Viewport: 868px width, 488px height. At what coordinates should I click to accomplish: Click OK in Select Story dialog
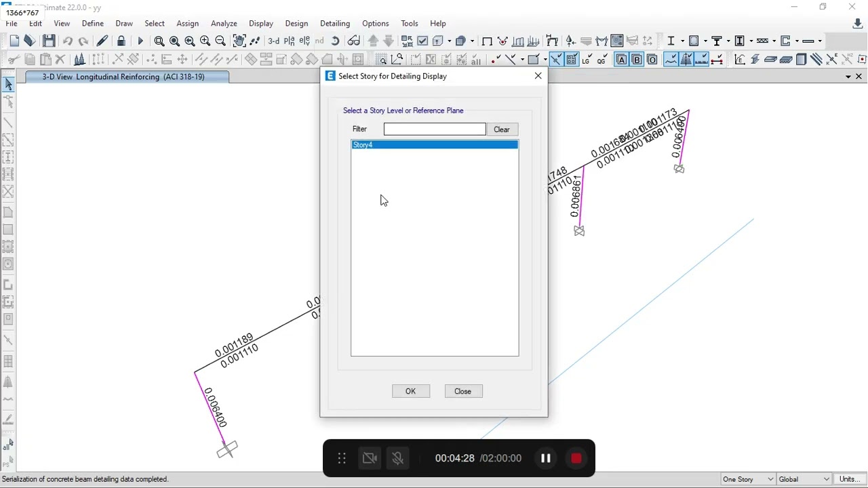(x=411, y=391)
